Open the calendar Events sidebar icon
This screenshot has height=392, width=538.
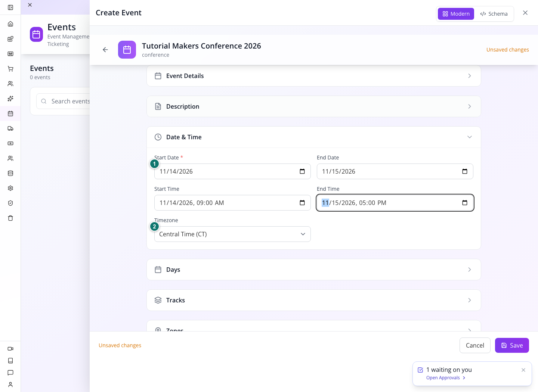pyautogui.click(x=10, y=113)
